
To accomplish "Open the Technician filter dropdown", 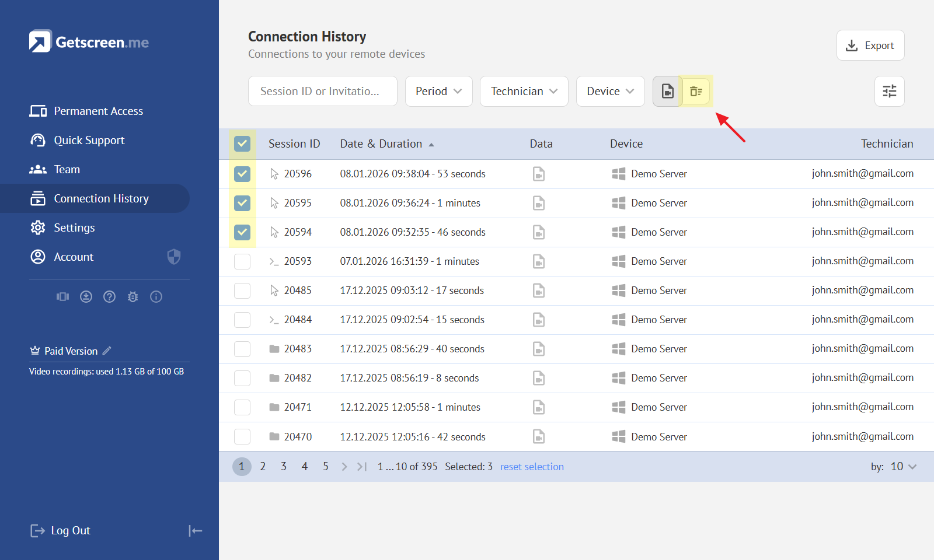I will pyautogui.click(x=524, y=92).
